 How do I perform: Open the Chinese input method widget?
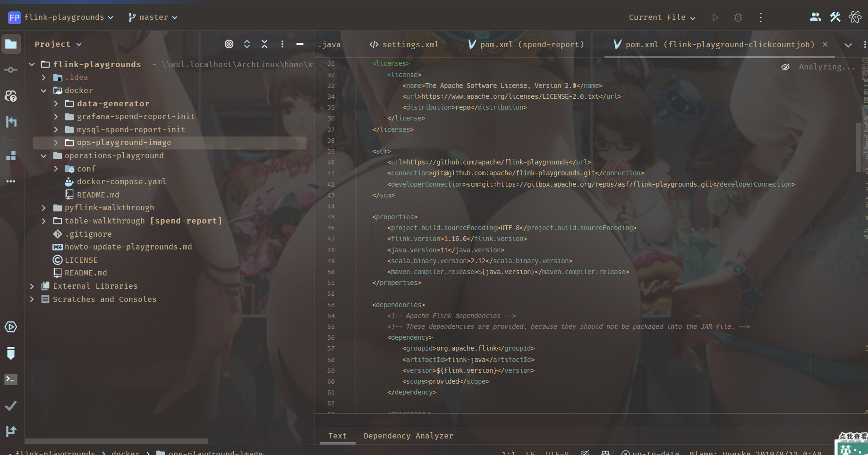[851, 449]
